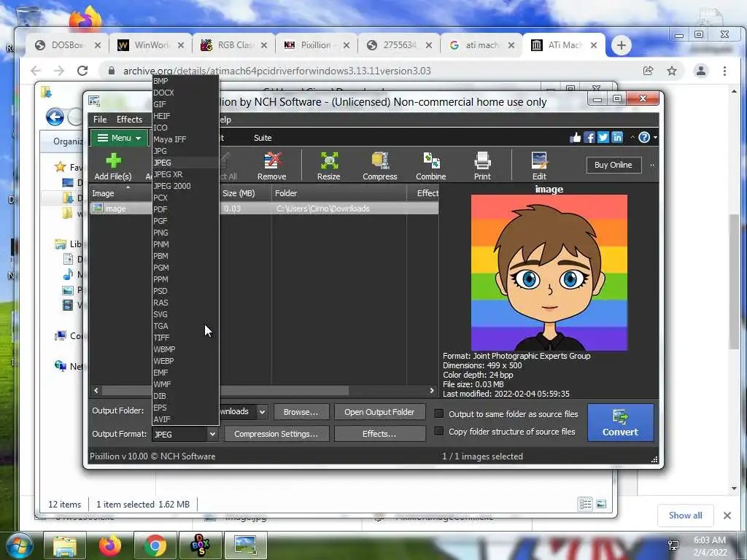Open the browser three-dot menu
Image resolution: width=747 pixels, height=560 pixels.
click(x=724, y=71)
